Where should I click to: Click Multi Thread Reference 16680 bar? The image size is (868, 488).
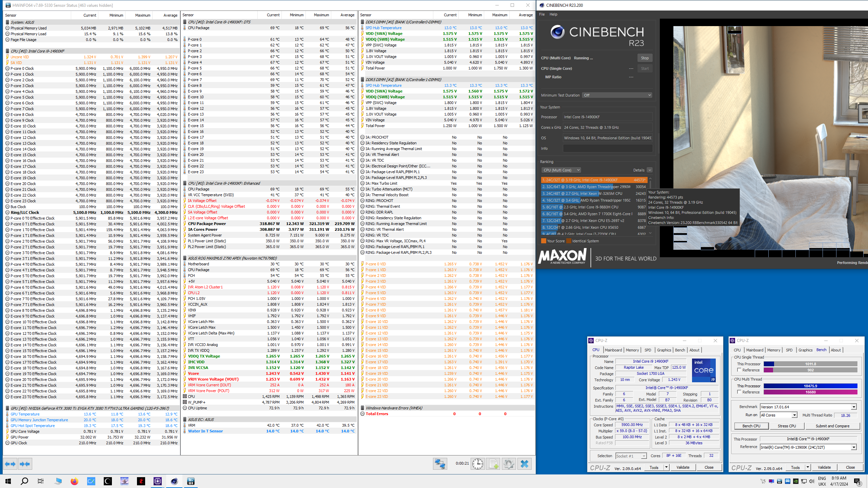(x=811, y=392)
